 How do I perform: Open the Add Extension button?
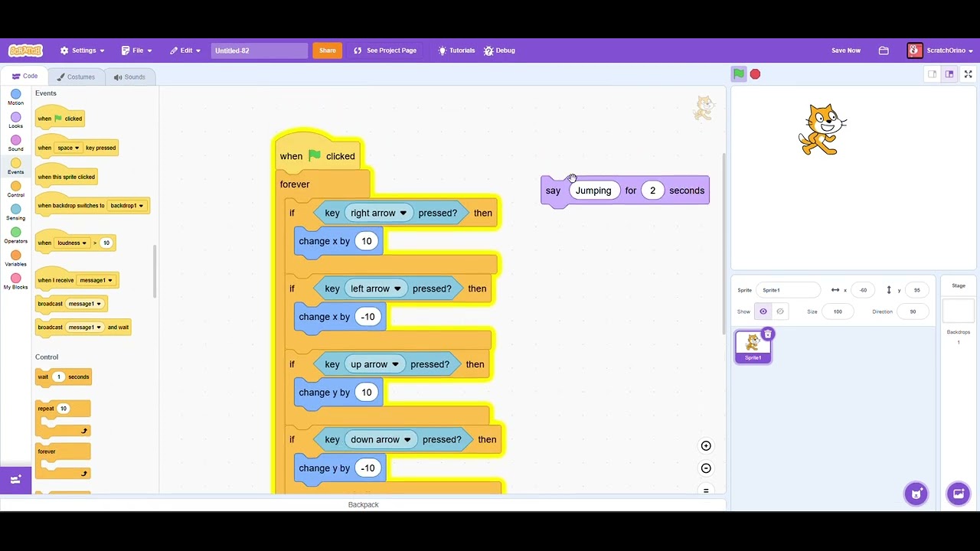(15, 480)
